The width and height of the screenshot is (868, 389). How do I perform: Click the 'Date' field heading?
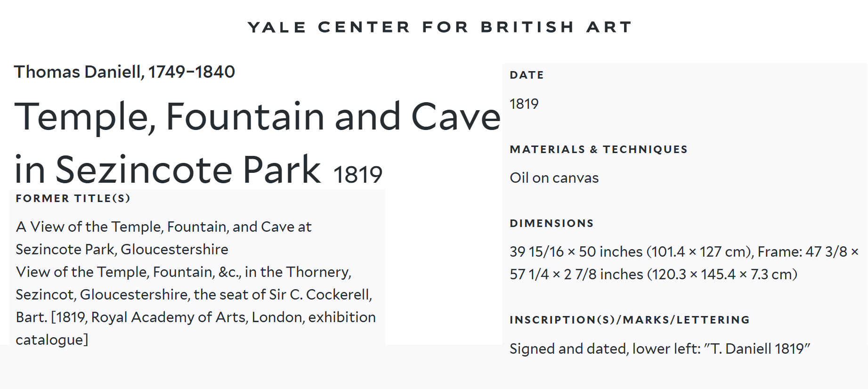[527, 75]
